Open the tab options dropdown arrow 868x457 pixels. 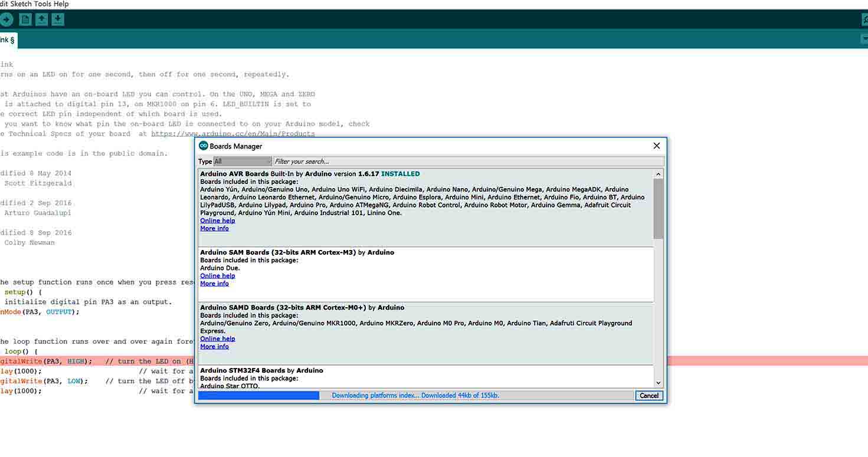[x=864, y=39]
